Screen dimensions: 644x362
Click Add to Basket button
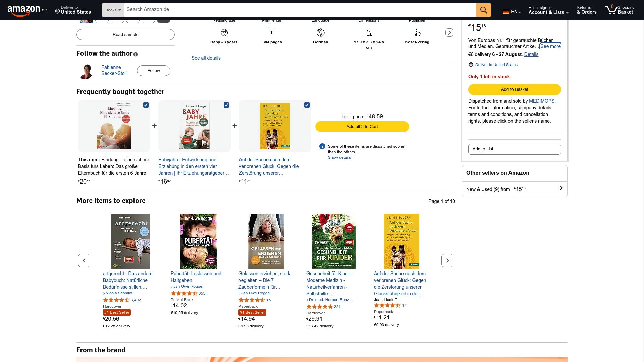tap(515, 89)
